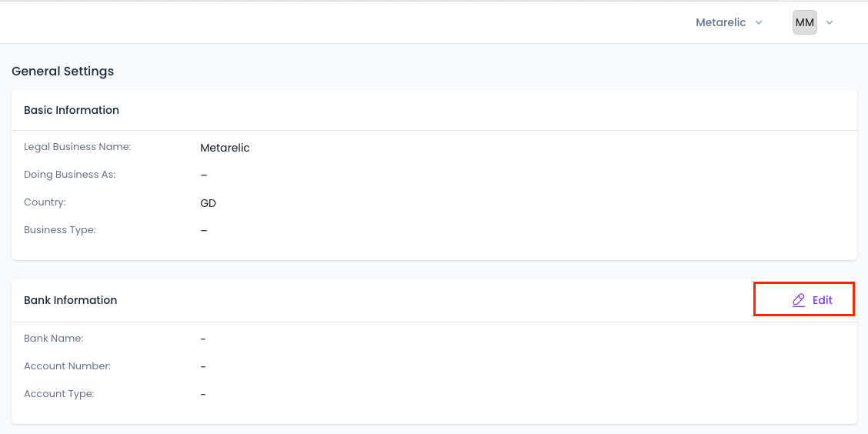Expand the chevron beside Metarelic organization
Viewport: 868px width, 434px height.
point(759,22)
